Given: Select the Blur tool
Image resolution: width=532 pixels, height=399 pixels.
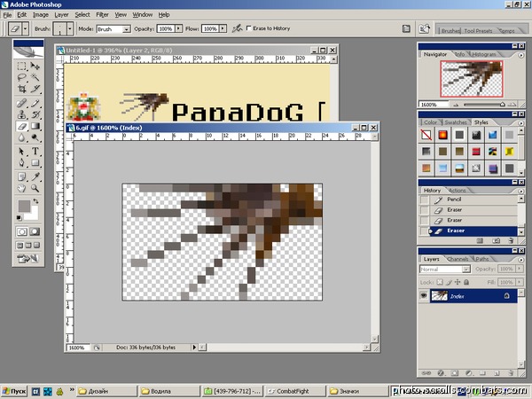Looking at the screenshot, I should [22, 137].
